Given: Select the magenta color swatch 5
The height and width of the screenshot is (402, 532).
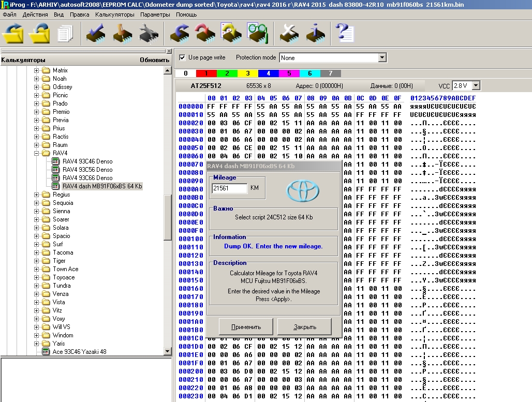Looking at the screenshot, I should [289, 73].
